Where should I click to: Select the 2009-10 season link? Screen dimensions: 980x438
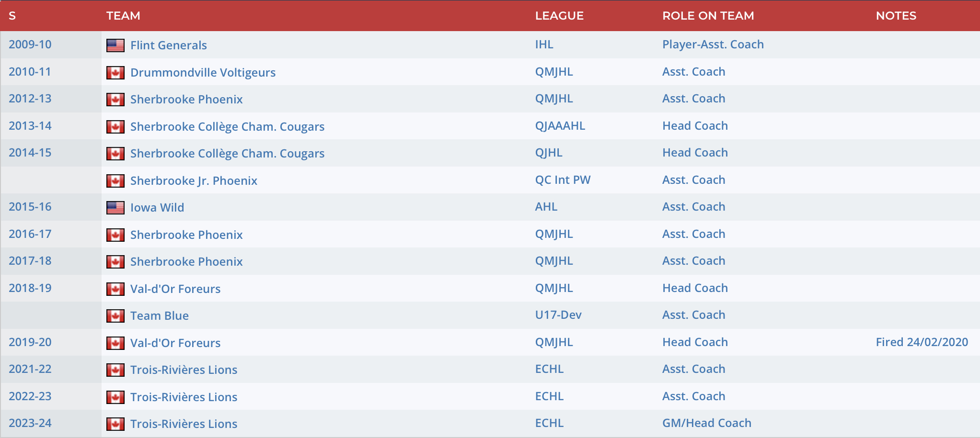30,45
